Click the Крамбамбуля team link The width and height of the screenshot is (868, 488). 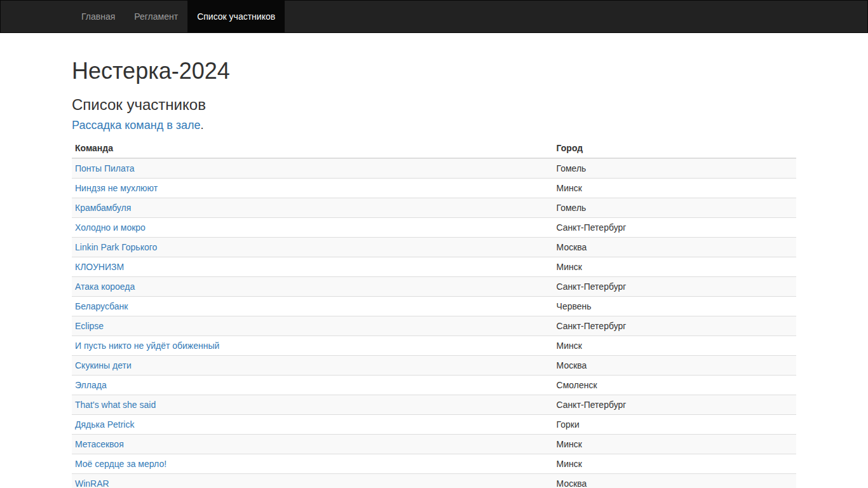(103, 208)
